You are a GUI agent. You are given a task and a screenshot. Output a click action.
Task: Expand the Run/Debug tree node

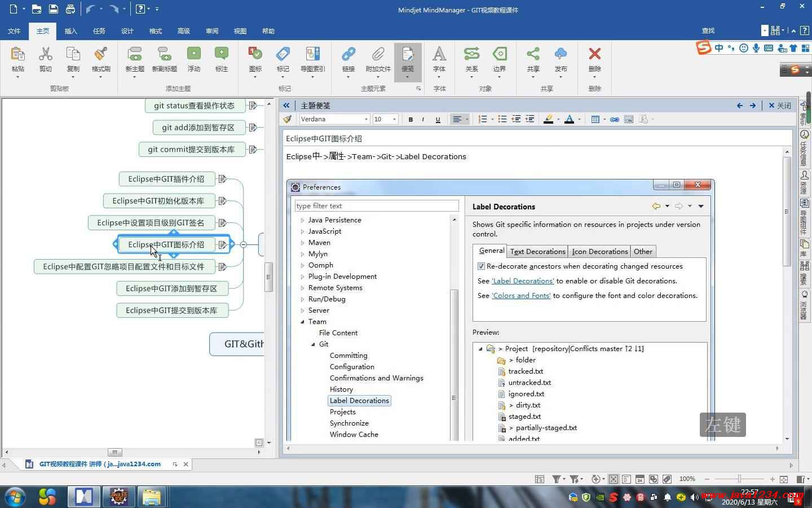pyautogui.click(x=302, y=299)
